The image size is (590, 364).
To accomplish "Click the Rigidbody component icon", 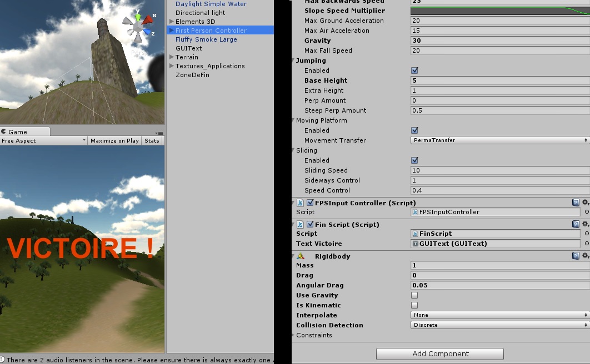I will click(301, 256).
